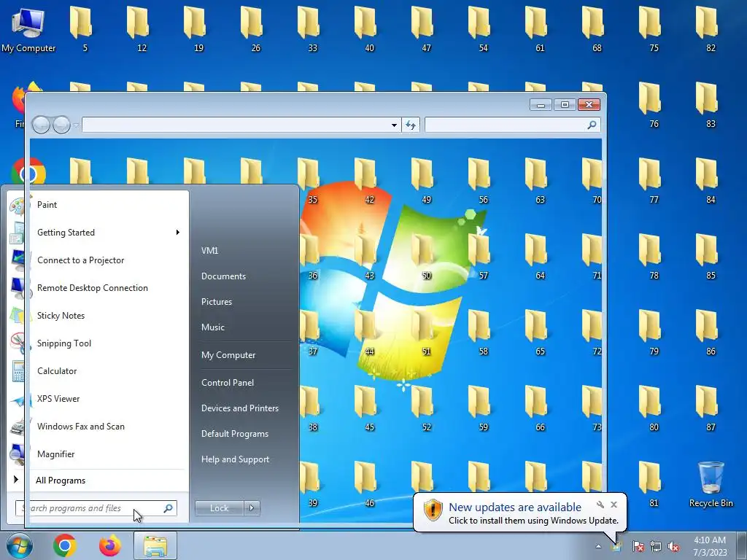Open VM1 user folder link
Screen dimensions: 747x560
click(x=244, y=251)
